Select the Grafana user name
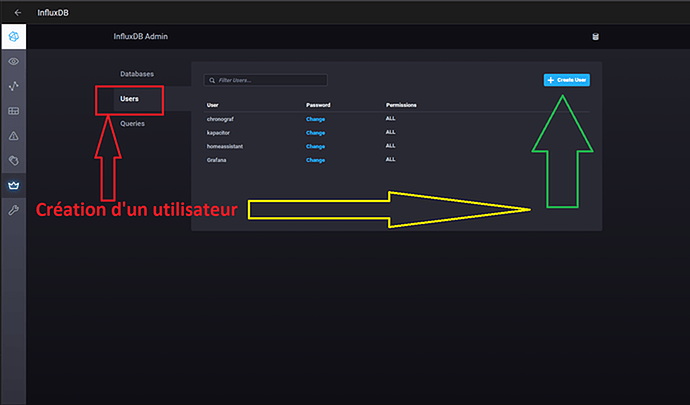 coord(217,160)
